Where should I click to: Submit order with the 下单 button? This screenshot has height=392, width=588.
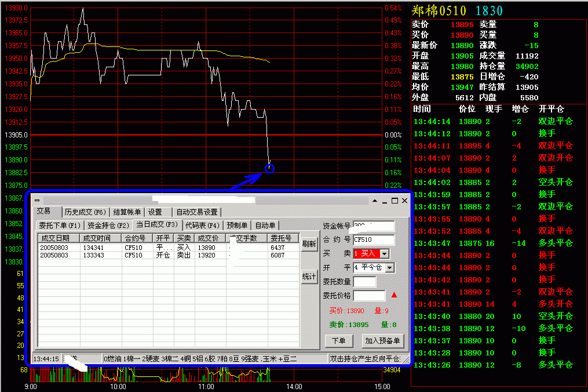[x=338, y=341]
